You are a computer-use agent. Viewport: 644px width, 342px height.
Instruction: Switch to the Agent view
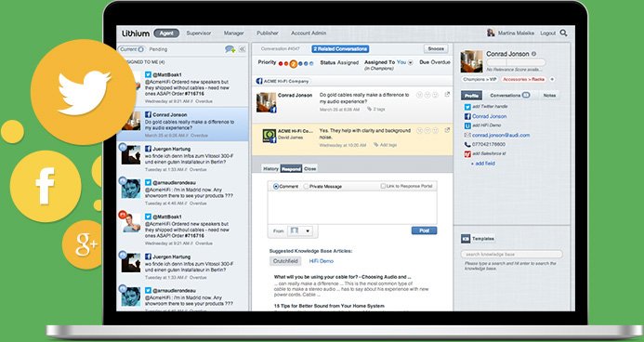166,33
